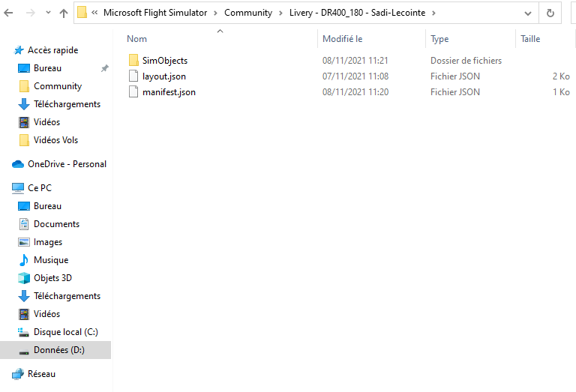The height and width of the screenshot is (392, 576).
Task: Select manifest.json file name
Action: pyautogui.click(x=169, y=92)
